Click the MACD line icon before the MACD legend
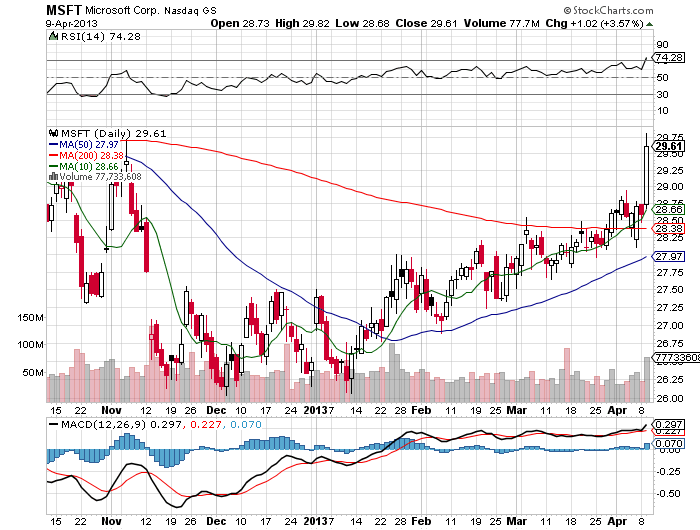This screenshot has width=700, height=530. [53, 424]
